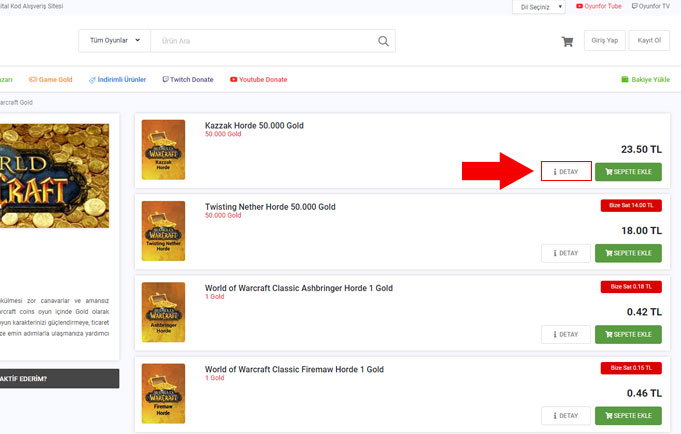Open the Dil Seçiniz language dropdown
Viewport: 681px width, 434px height.
(539, 7)
